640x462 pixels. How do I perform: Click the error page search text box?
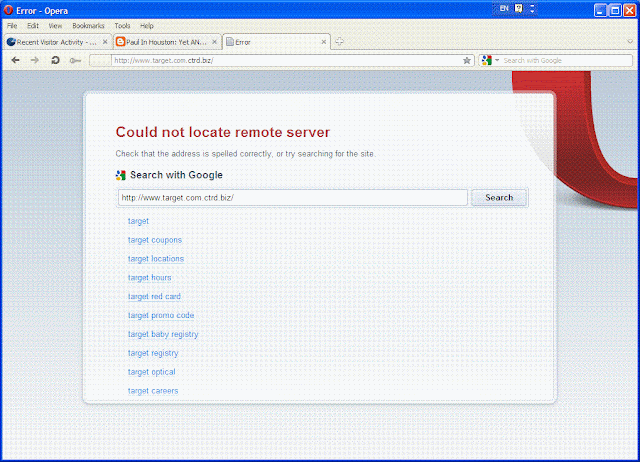tap(293, 198)
